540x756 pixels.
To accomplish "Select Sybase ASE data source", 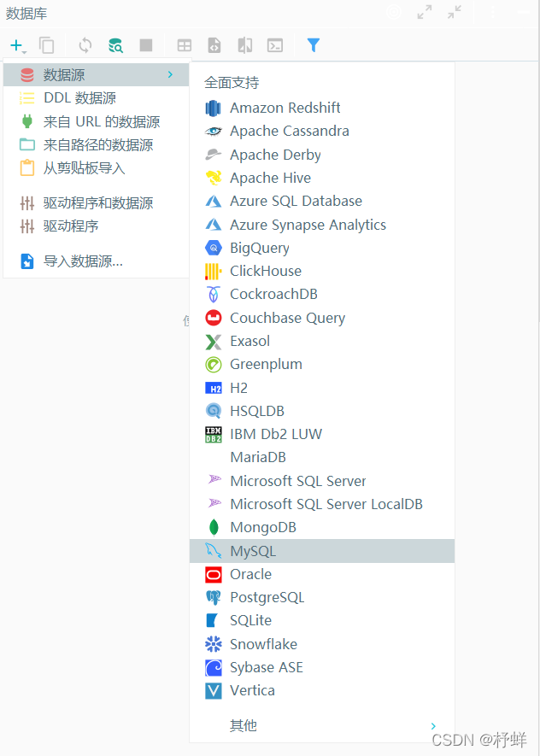I will click(322, 667).
